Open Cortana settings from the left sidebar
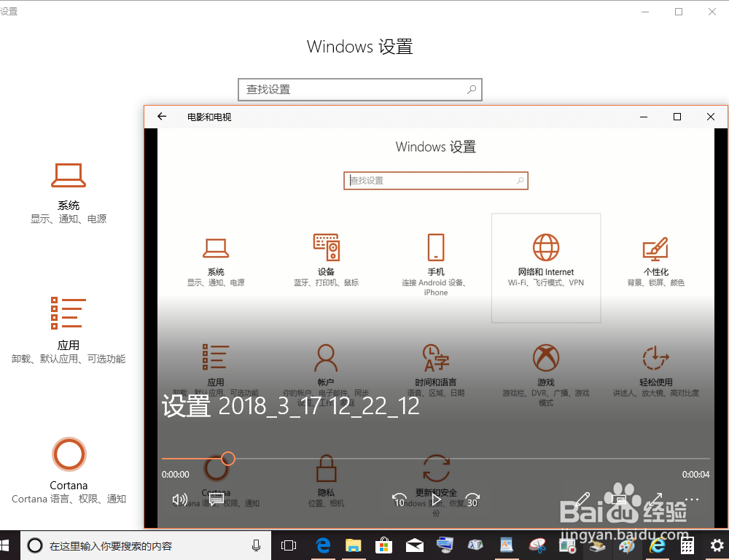 (69, 469)
